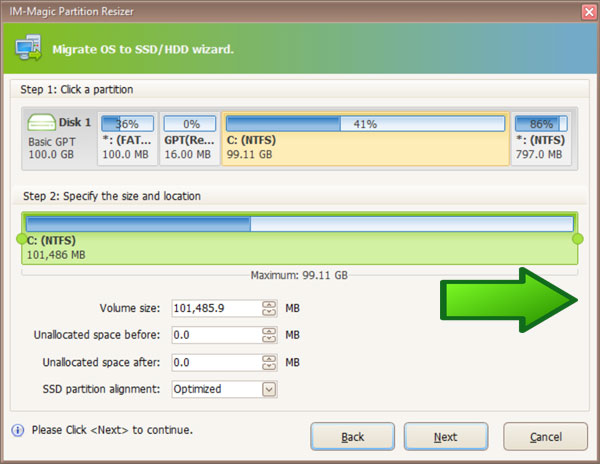Click the 'Volume size:' label

point(130,308)
